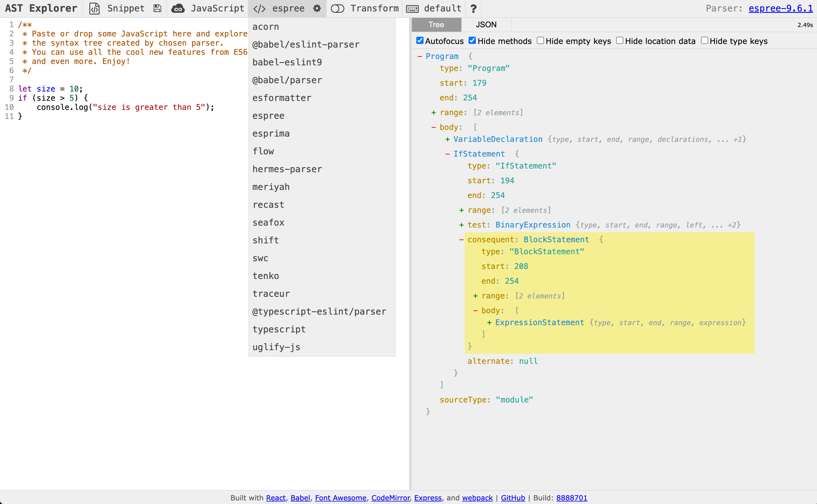
Task: Open the GitHub footer link
Action: coord(513,498)
